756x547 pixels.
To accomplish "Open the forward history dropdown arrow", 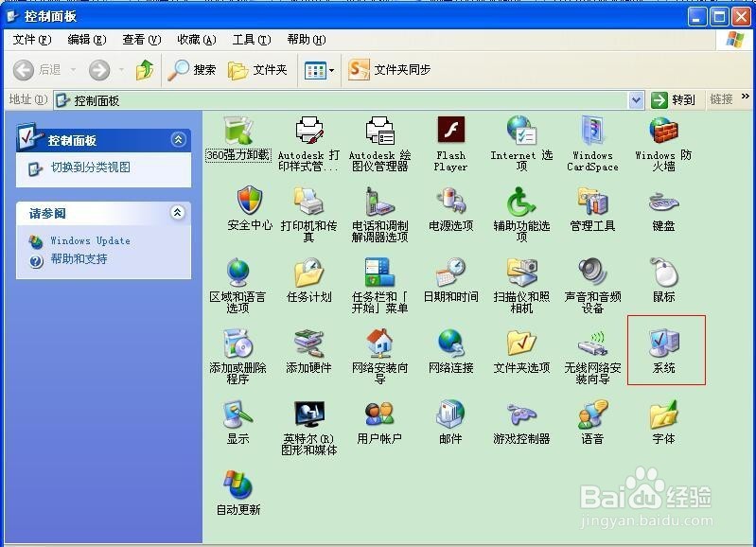I will coord(121,70).
